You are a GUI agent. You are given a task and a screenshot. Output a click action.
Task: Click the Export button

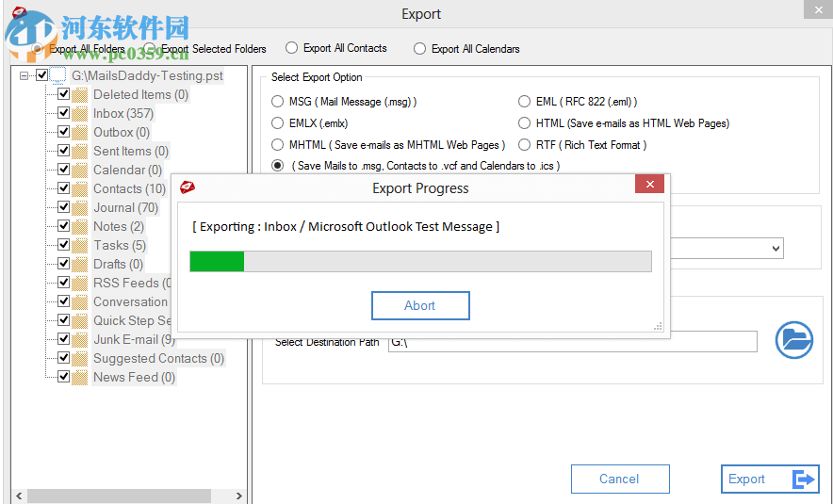point(770,480)
